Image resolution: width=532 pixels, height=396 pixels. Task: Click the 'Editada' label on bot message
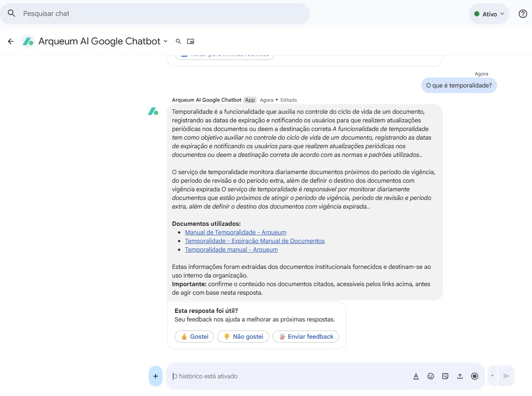coord(288,100)
